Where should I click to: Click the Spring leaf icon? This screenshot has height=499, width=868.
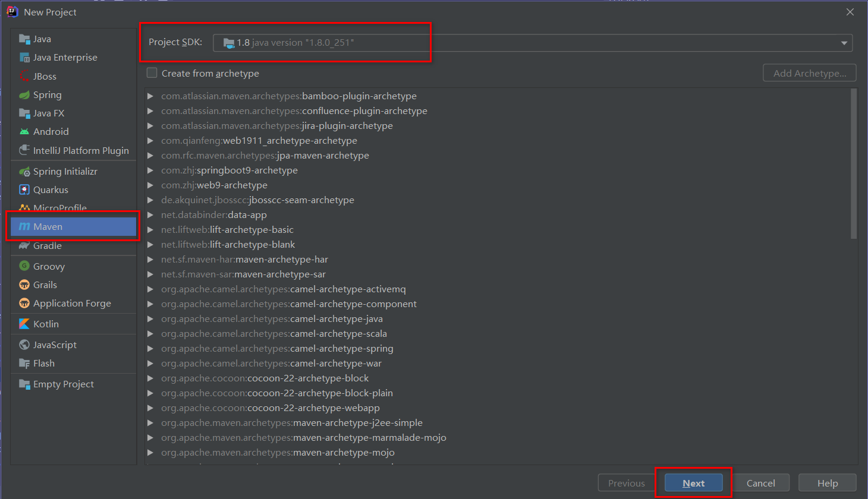pos(24,95)
